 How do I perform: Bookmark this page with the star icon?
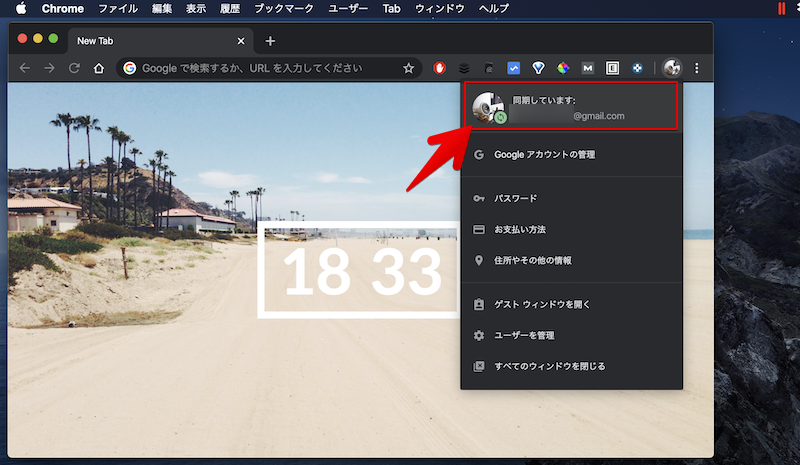point(408,68)
